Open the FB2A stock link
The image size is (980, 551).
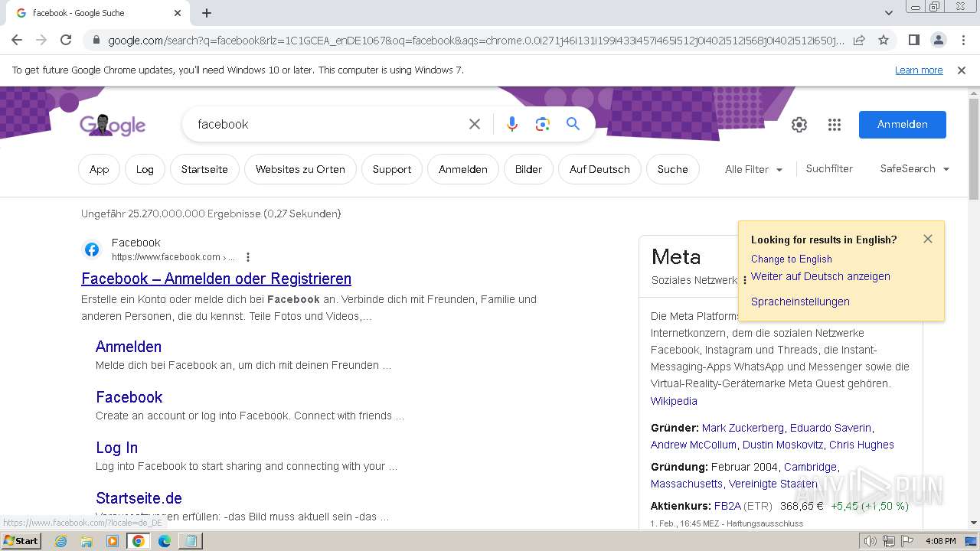coord(727,506)
